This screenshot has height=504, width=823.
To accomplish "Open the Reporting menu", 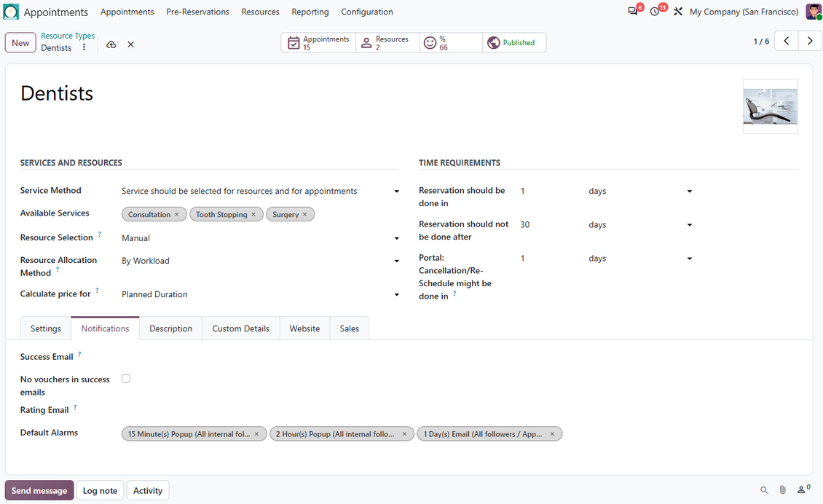I will pyautogui.click(x=310, y=12).
